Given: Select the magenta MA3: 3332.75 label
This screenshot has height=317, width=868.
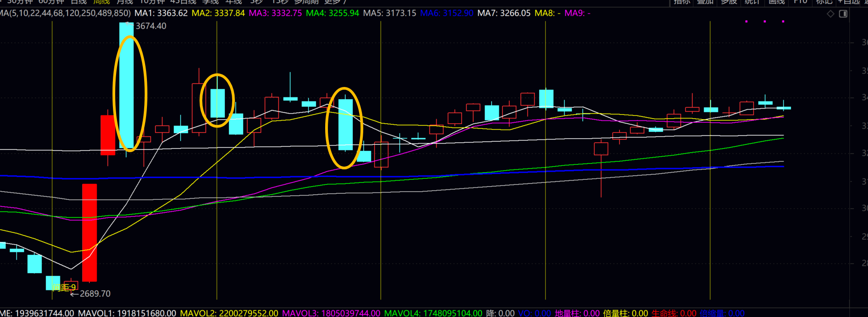Looking at the screenshot, I should [275, 13].
